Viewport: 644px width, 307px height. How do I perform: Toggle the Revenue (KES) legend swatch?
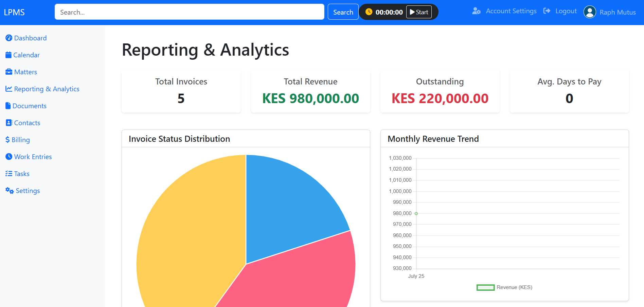486,287
